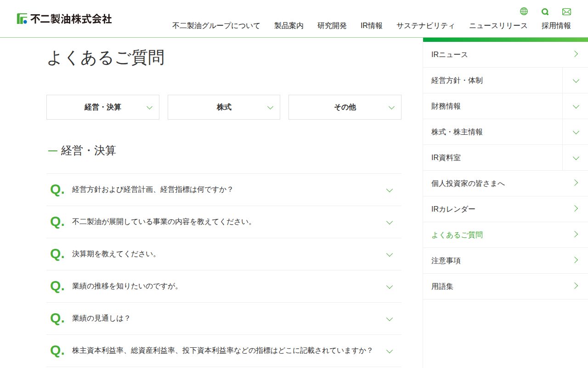Screen dimensions: 588x368
Task: Open 経営方針・体制 sidebar link
Action: (x=492, y=80)
